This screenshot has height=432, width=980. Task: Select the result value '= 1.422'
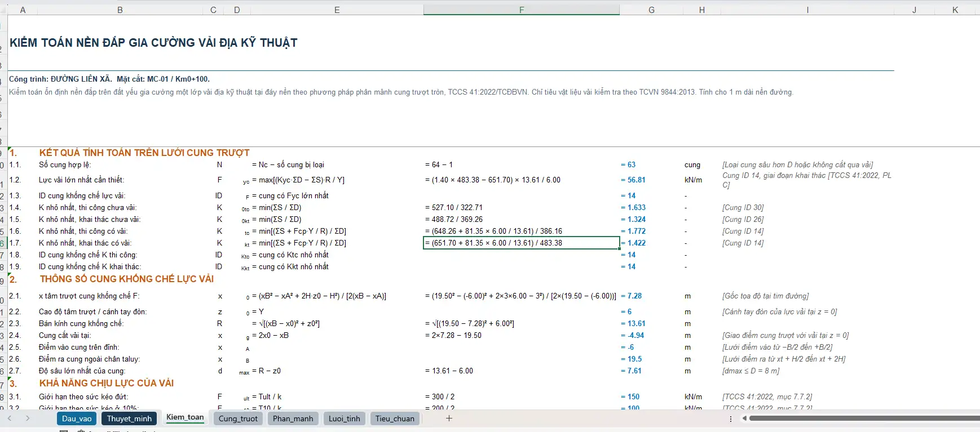pyautogui.click(x=633, y=243)
